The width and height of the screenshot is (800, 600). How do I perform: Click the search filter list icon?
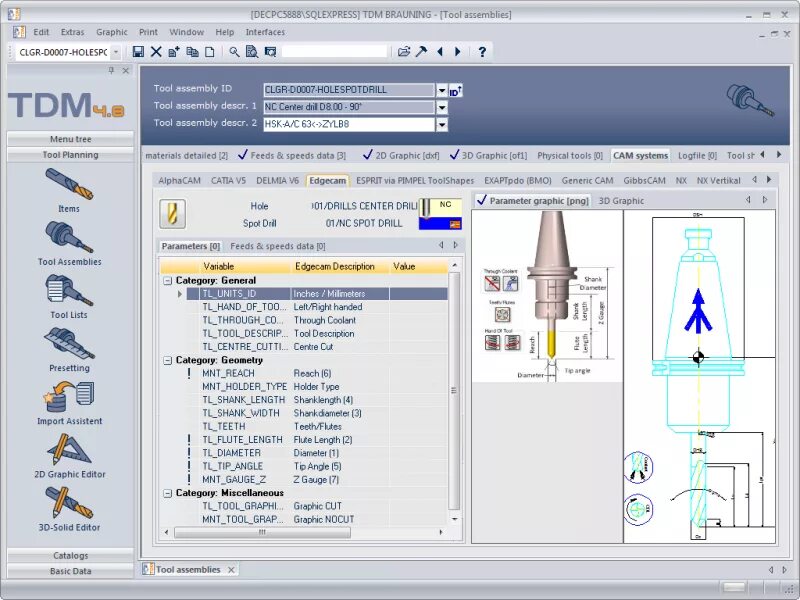coord(270,52)
